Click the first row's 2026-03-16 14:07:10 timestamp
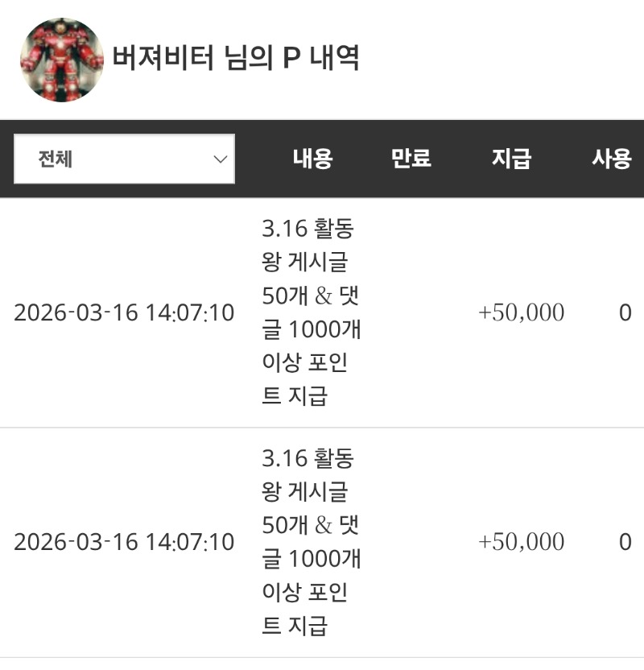 [124, 312]
